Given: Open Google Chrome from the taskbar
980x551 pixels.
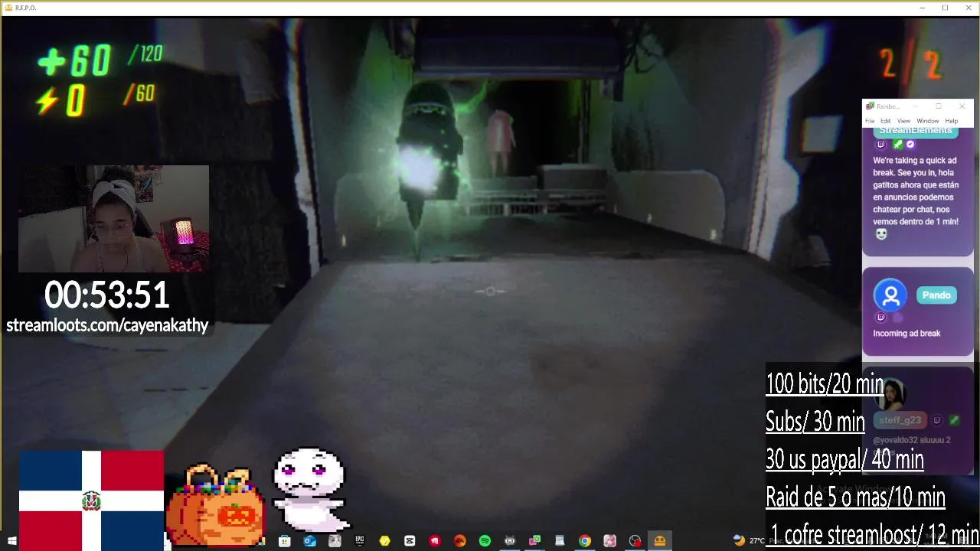Looking at the screenshot, I should (585, 541).
